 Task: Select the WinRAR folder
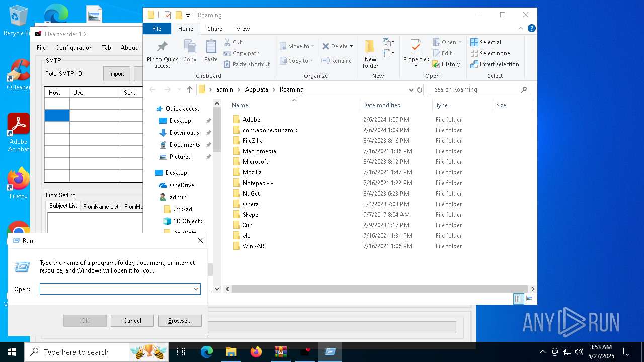[x=253, y=246]
